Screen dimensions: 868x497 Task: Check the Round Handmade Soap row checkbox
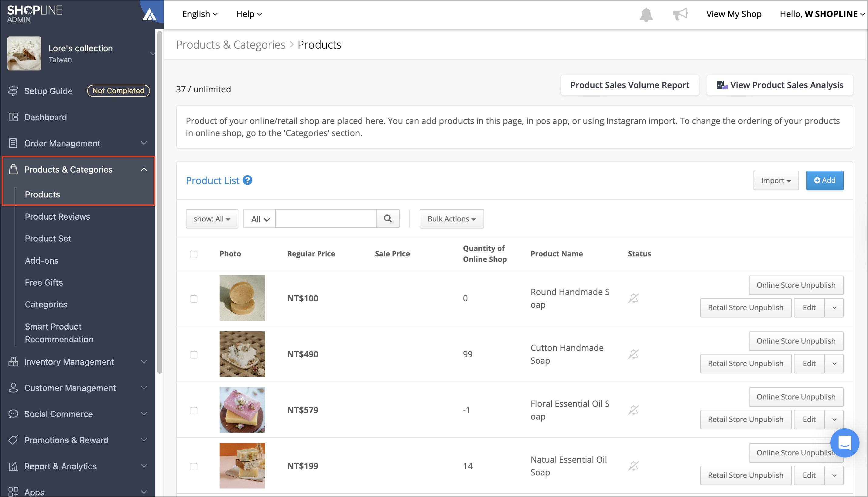193,299
